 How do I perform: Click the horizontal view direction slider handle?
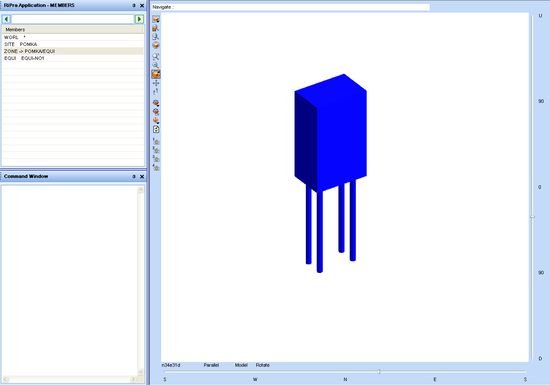tap(379, 371)
